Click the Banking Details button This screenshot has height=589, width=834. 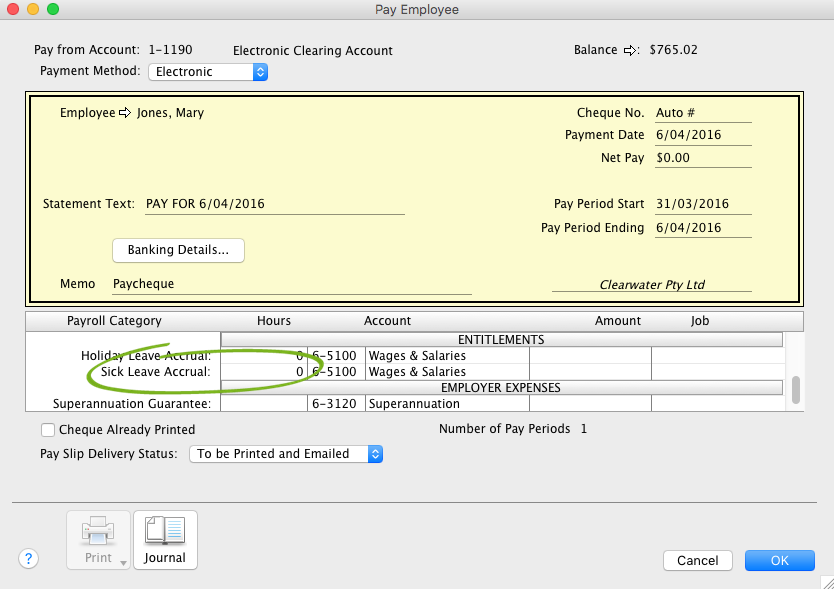coord(178,250)
